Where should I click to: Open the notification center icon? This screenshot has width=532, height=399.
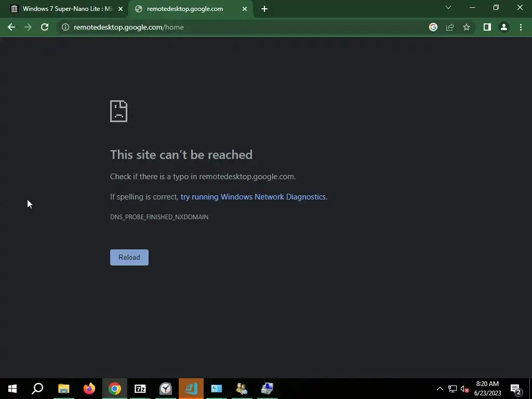click(x=516, y=389)
